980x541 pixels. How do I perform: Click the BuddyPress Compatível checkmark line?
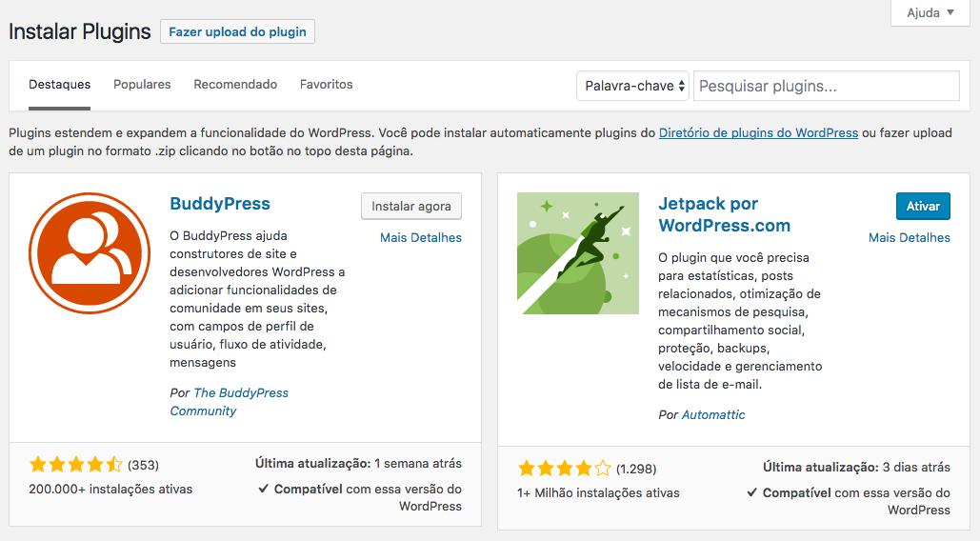(x=360, y=497)
